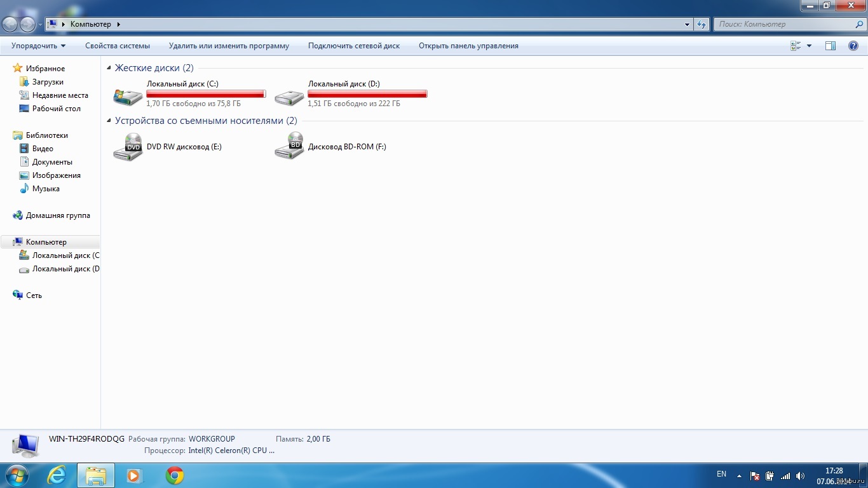Screen dimensions: 868x488
Task: Open the Упорядочить dropdown menu
Action: tap(38, 46)
